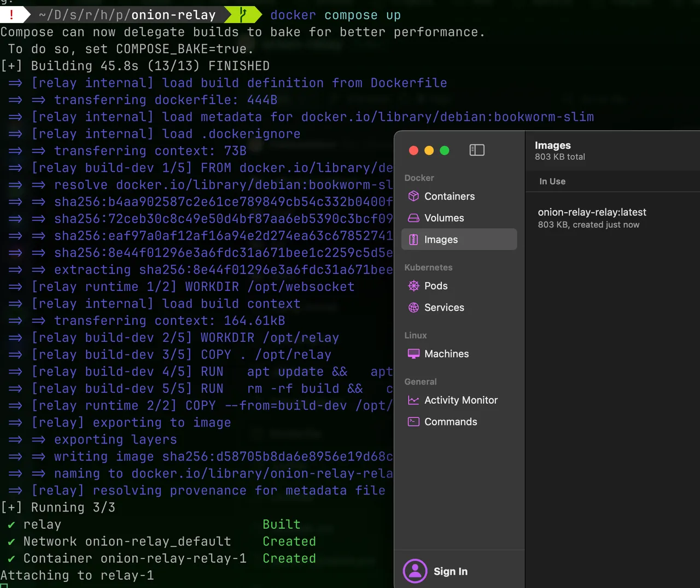The image size is (700, 588).
Task: Click the Services globe icon
Action: (x=413, y=308)
